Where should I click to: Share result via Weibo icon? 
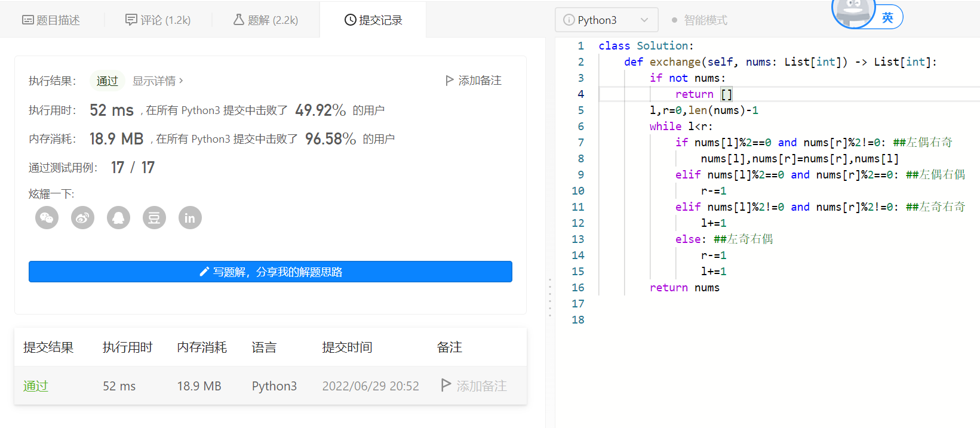83,218
